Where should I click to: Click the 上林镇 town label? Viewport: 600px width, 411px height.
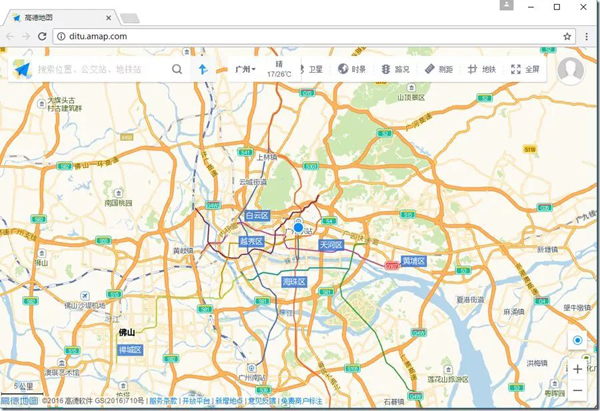(267, 157)
